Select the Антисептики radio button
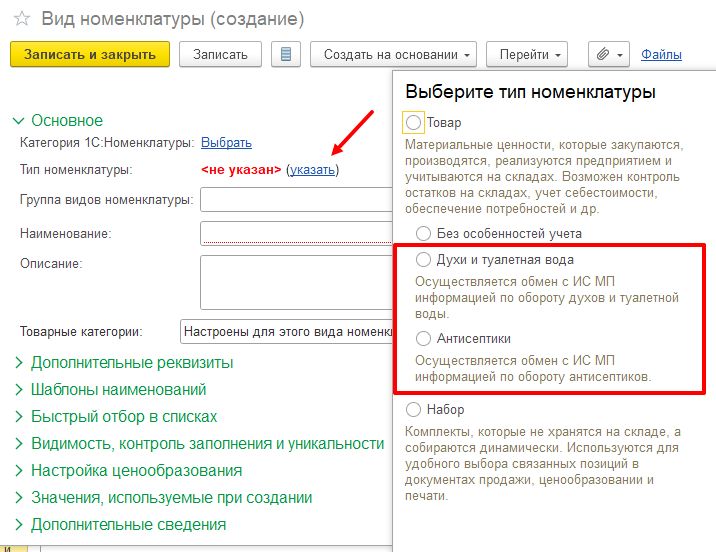 coord(424,339)
